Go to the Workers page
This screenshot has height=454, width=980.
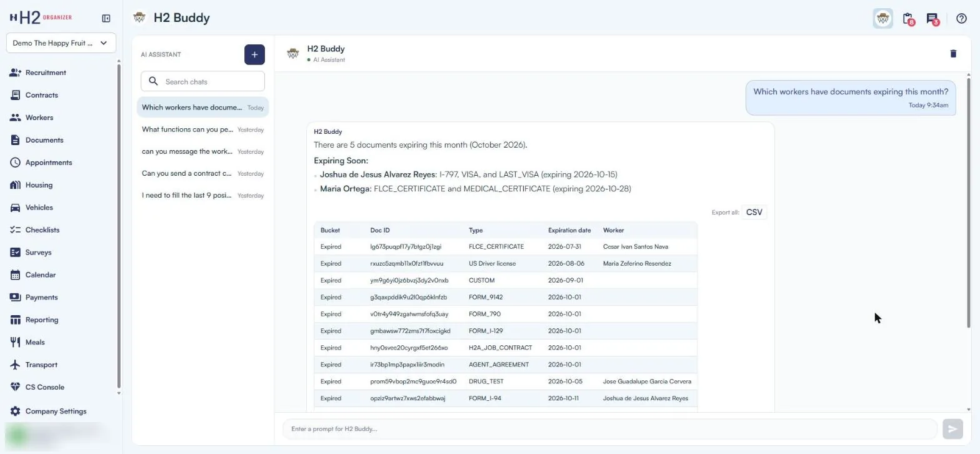coord(39,118)
